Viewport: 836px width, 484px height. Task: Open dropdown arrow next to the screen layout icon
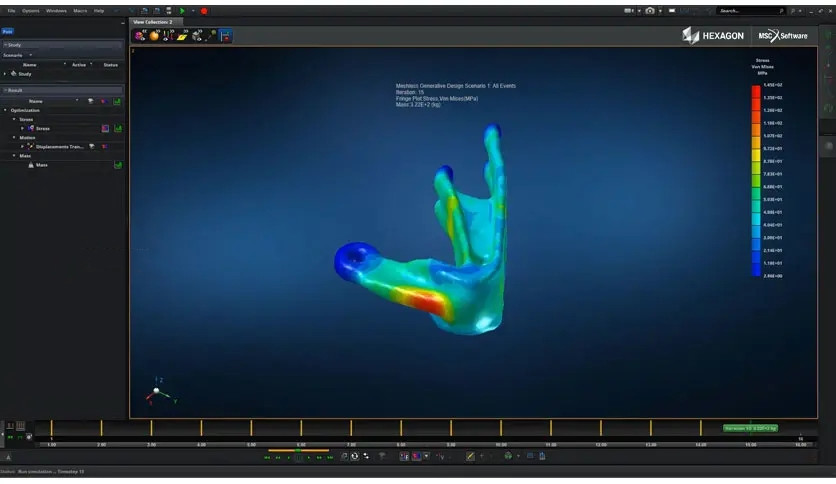coord(639,11)
